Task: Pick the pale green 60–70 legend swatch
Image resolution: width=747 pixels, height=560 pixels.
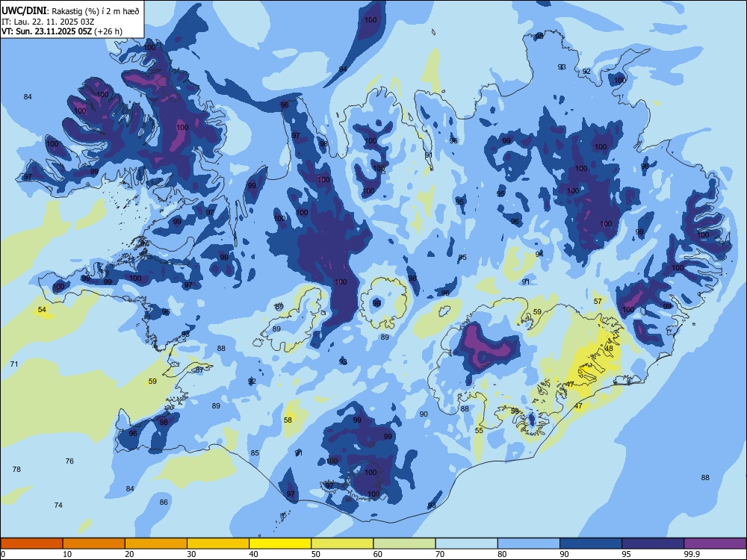Action: (x=404, y=544)
